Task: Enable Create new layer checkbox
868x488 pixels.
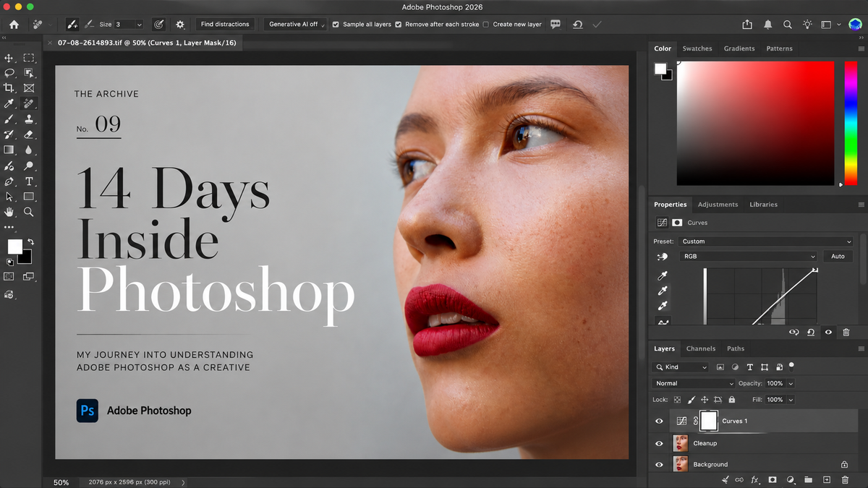Action: (485, 25)
